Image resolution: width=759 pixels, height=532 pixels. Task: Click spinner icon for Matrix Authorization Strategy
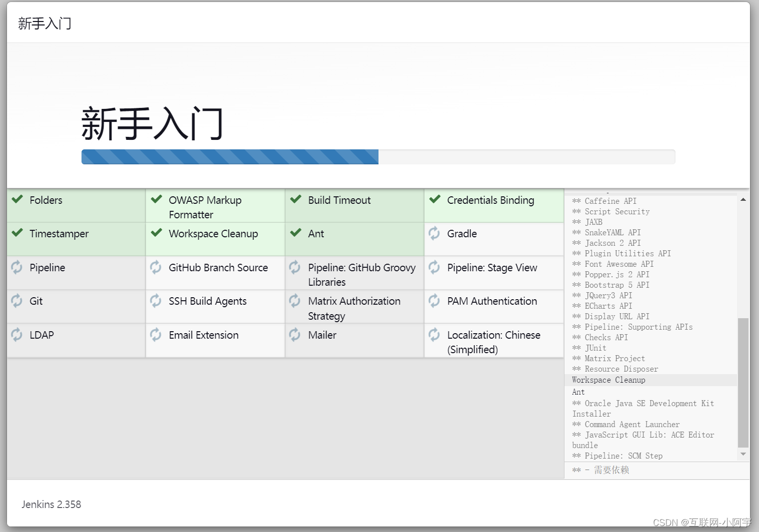pyautogui.click(x=295, y=301)
